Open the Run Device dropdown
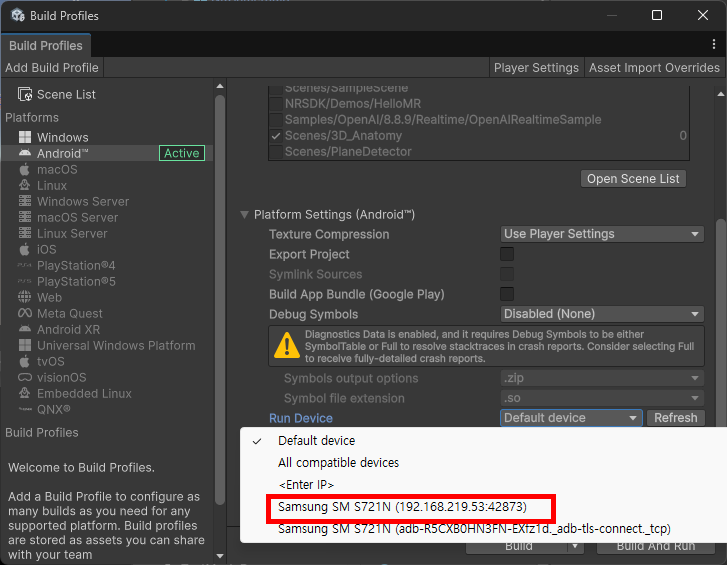Image resolution: width=727 pixels, height=565 pixels. click(x=571, y=418)
